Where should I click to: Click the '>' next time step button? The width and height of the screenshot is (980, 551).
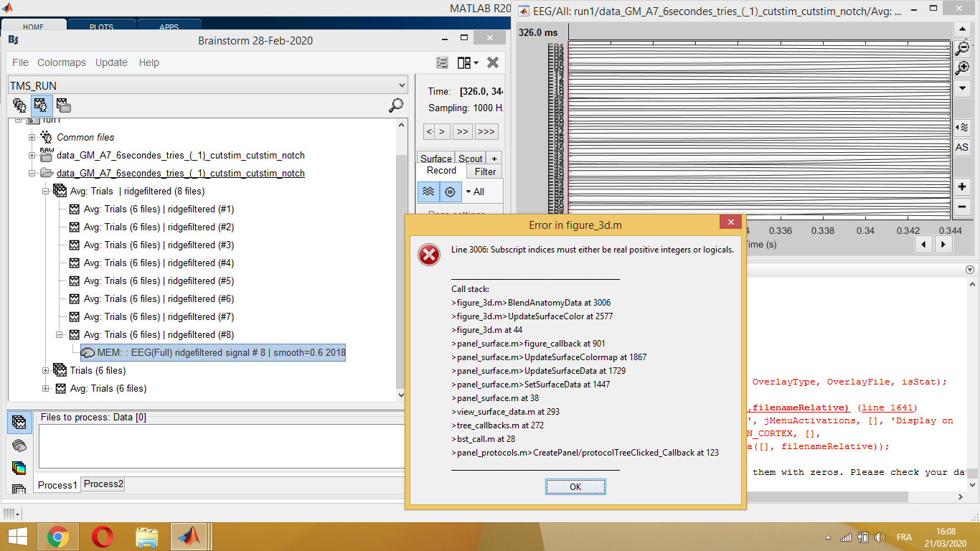tap(443, 131)
